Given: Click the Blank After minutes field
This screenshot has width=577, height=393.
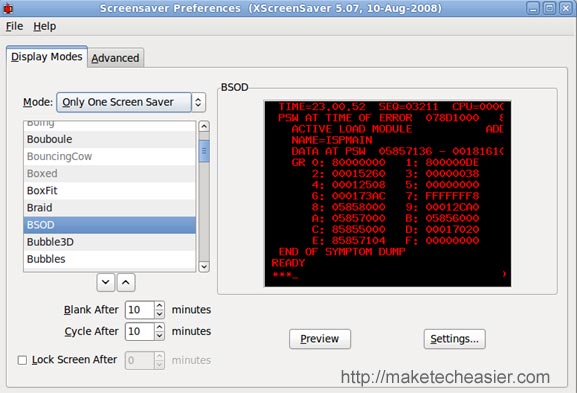Looking at the screenshot, I should tap(139, 310).
